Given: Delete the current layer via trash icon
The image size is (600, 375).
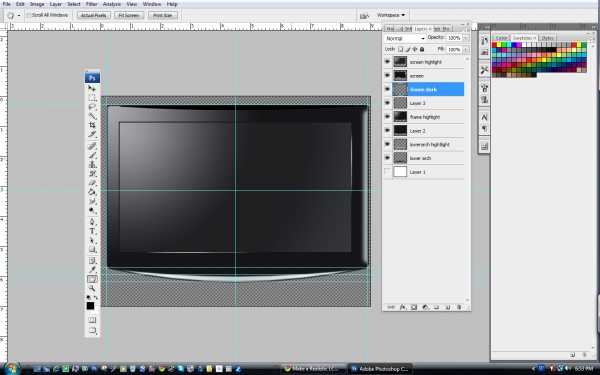Looking at the screenshot, I should (x=459, y=307).
